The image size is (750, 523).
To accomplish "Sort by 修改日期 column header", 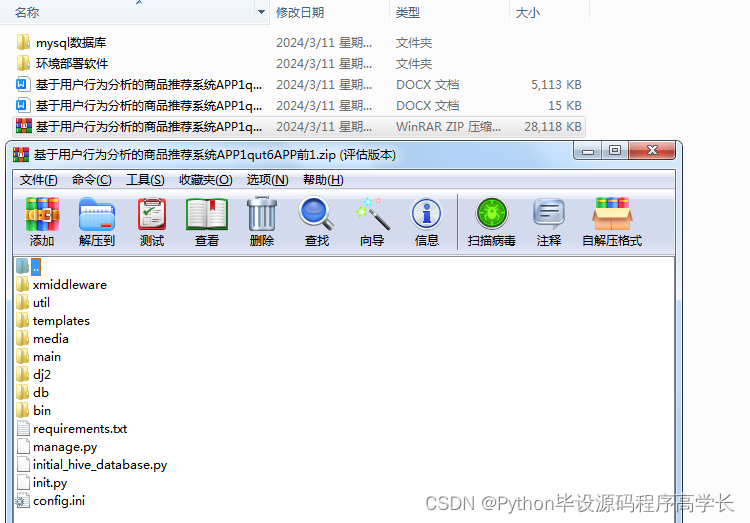I will (x=300, y=12).
